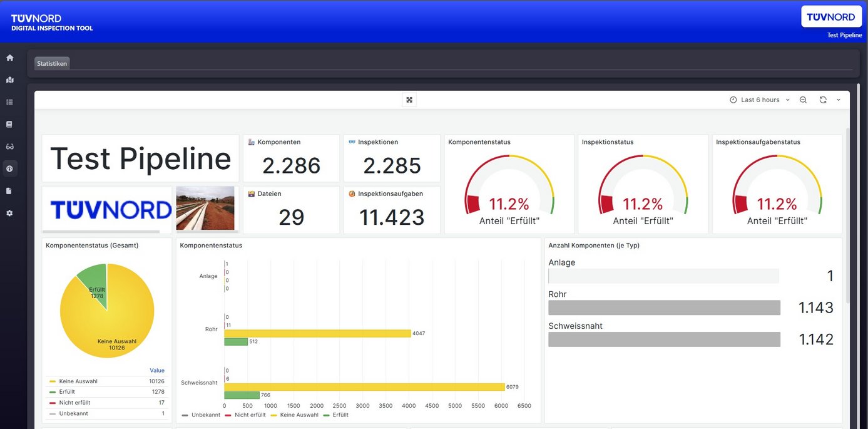Click the refresh dashboard icon
The height and width of the screenshot is (429, 868).
[x=822, y=100]
